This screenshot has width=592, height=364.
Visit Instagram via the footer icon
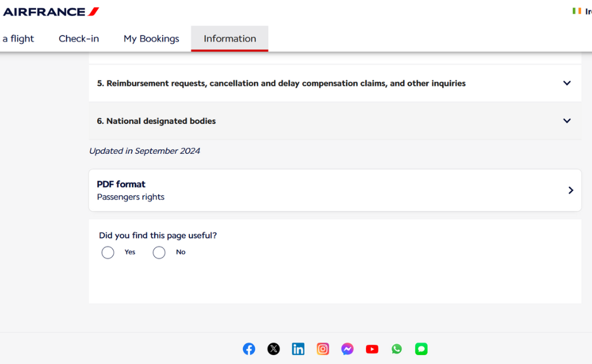tap(323, 349)
